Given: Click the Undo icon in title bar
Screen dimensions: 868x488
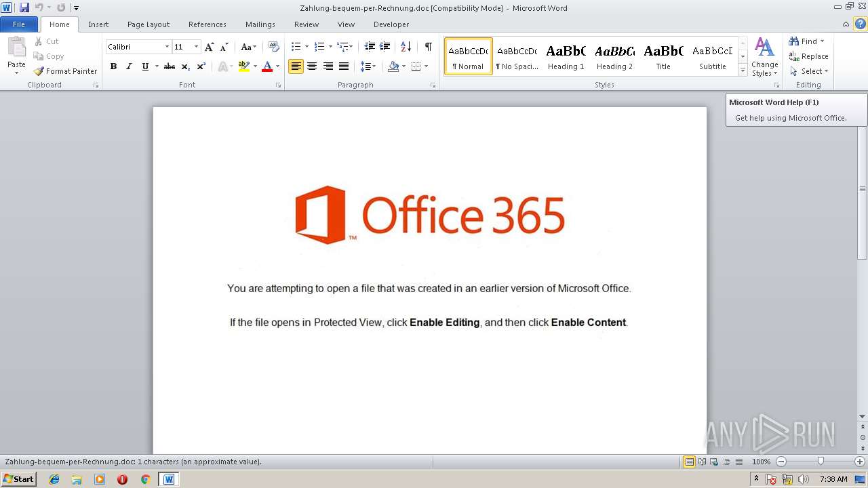Looking at the screenshot, I should click(39, 7).
